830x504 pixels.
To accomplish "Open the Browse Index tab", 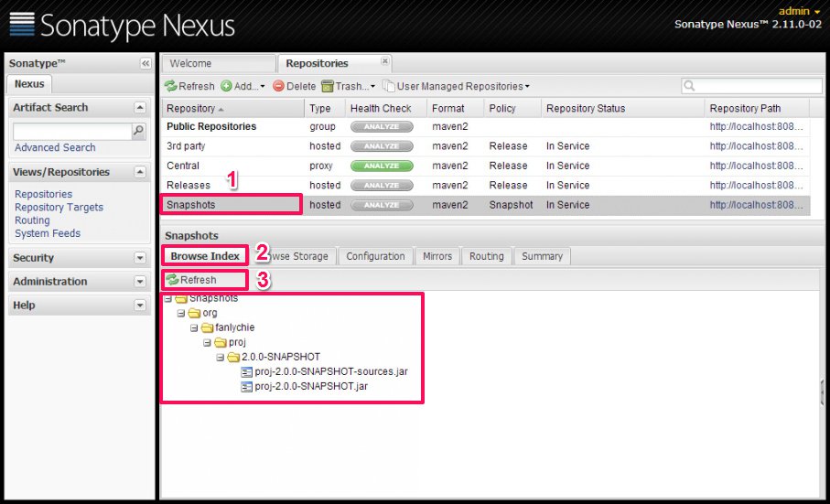I will tap(205, 256).
